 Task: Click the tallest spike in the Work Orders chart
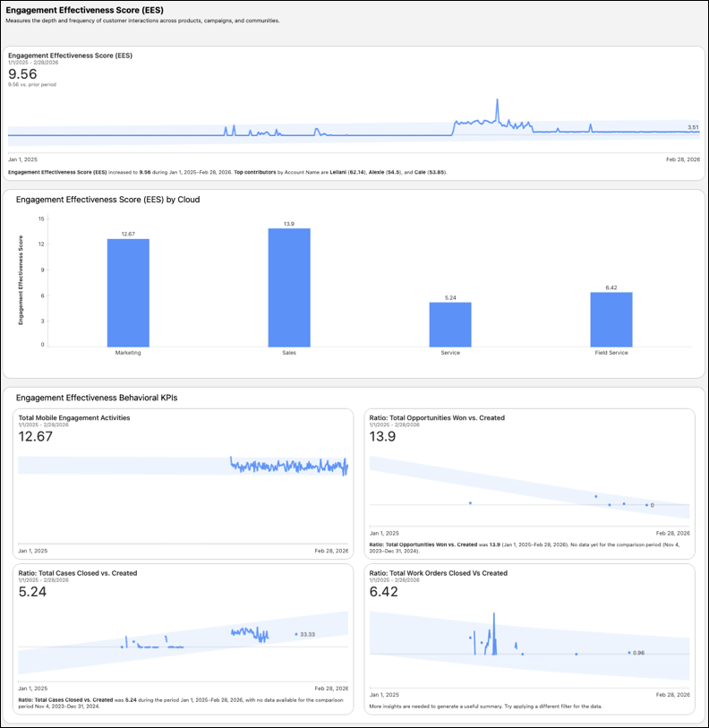(494, 633)
